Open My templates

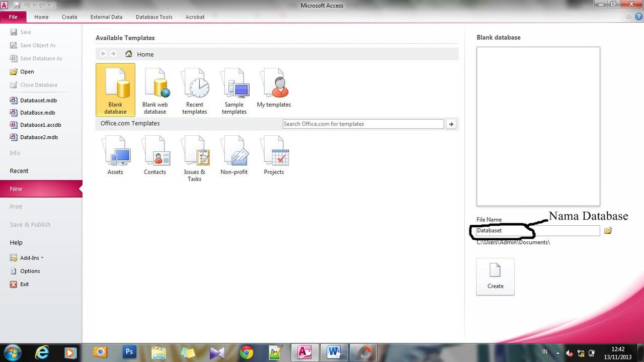(274, 88)
